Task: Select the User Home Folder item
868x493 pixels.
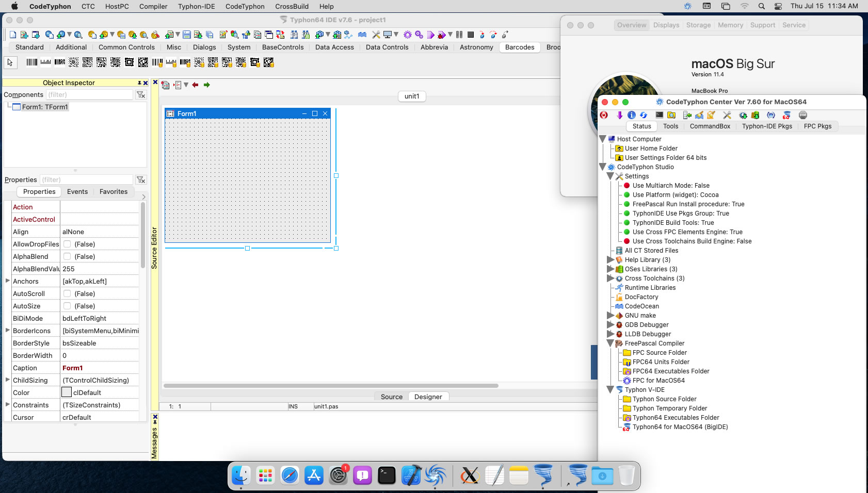Action: [651, 149]
